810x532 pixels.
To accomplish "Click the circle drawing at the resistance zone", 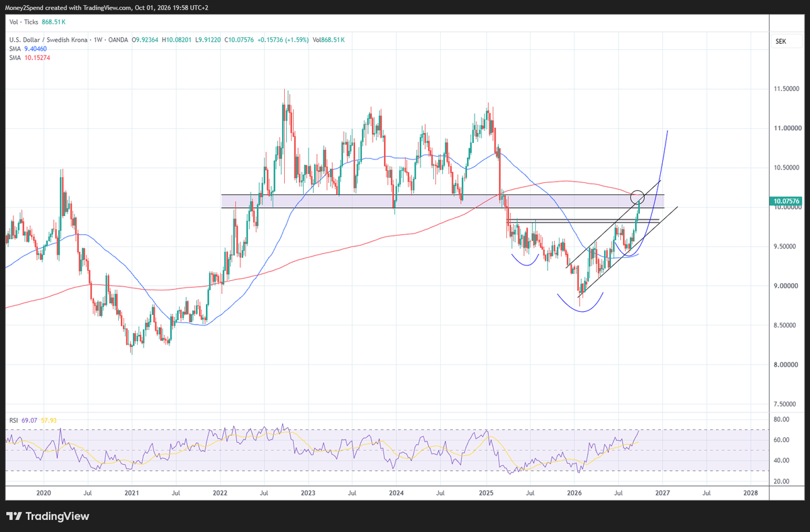I will 637,198.
